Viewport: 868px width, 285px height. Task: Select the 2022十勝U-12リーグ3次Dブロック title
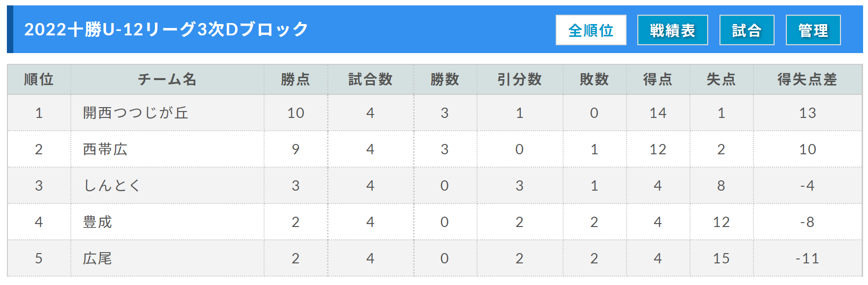click(166, 29)
